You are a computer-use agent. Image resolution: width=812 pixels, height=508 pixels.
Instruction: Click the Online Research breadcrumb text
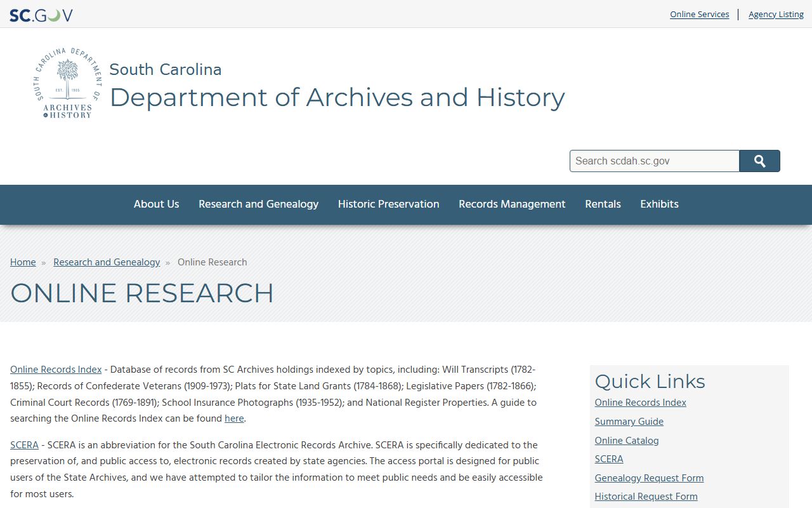[213, 262]
